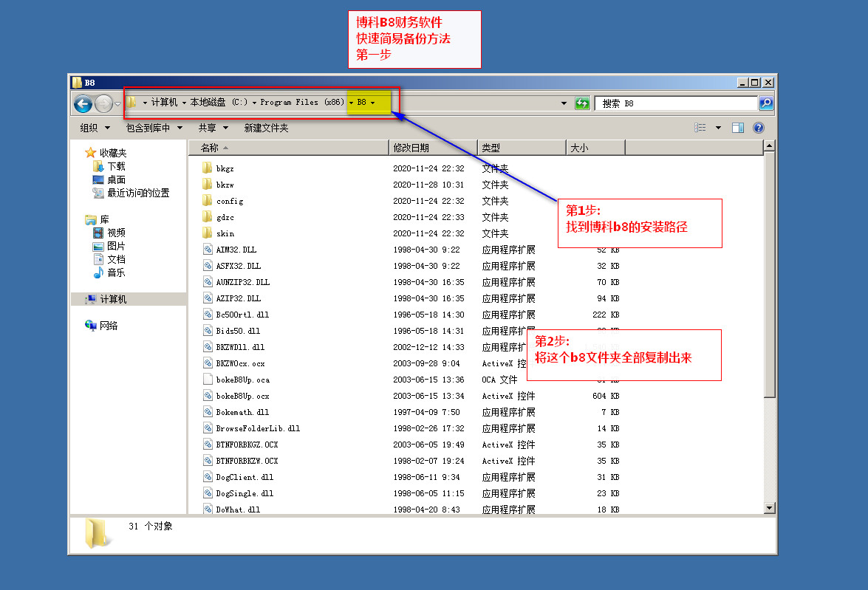Screen dimensions: 868x590
Task: Click the change view icon
Action: coord(700,128)
